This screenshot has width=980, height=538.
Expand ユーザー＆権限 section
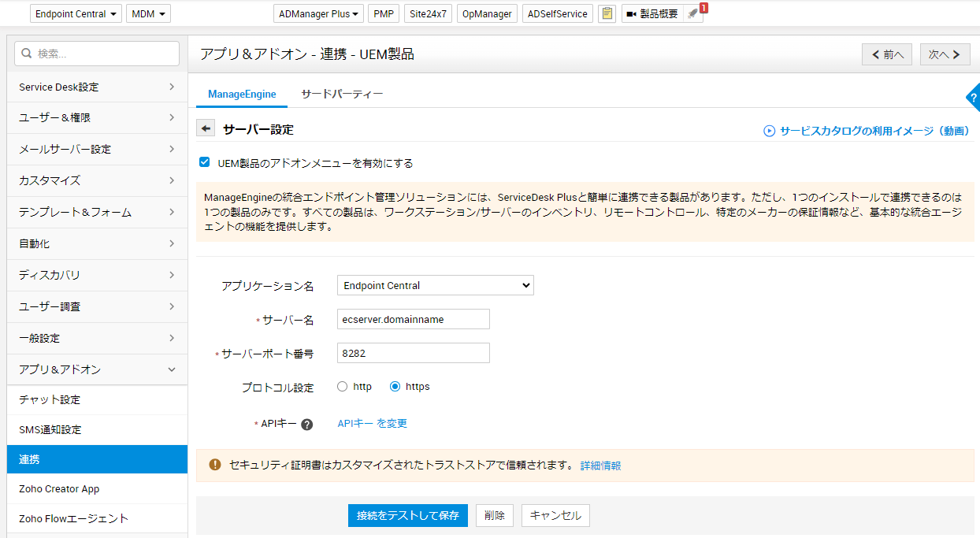[97, 117]
